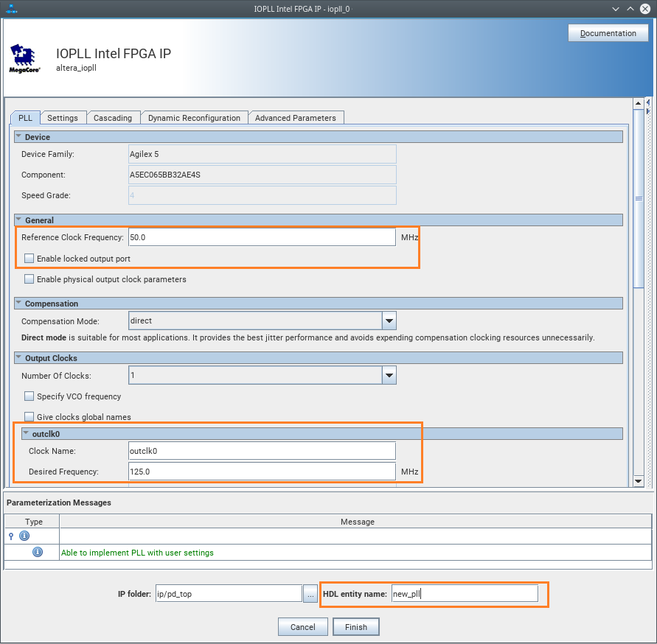Click the IP folder browse ellipsis button
657x644 pixels.
coord(310,594)
